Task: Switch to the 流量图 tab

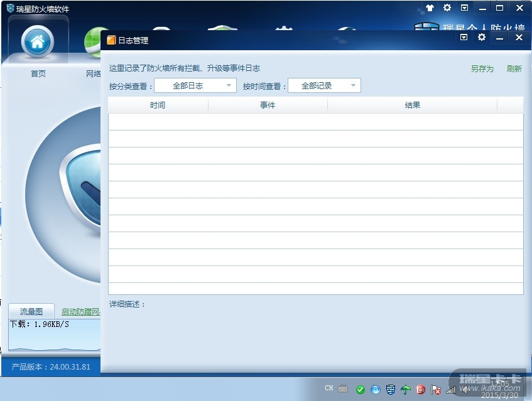Action: coord(31,311)
